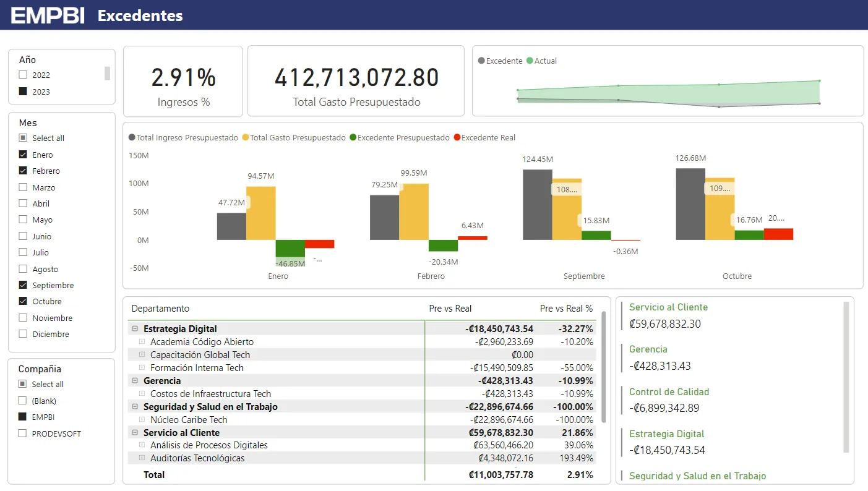This screenshot has width=868, height=491.
Task: Select the Total Ingreso Presupuestado legend dot
Action: pyautogui.click(x=132, y=138)
